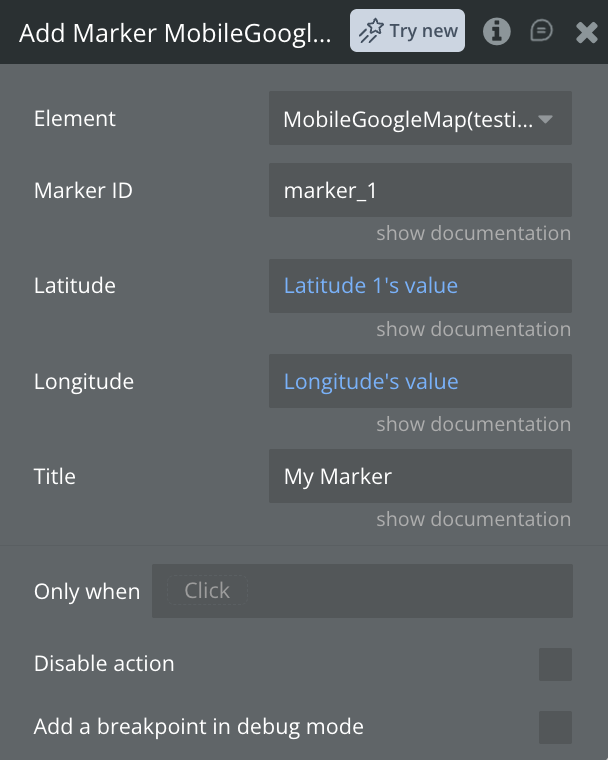The width and height of the screenshot is (608, 760).
Task: Click the info circle icon
Action: point(496,32)
